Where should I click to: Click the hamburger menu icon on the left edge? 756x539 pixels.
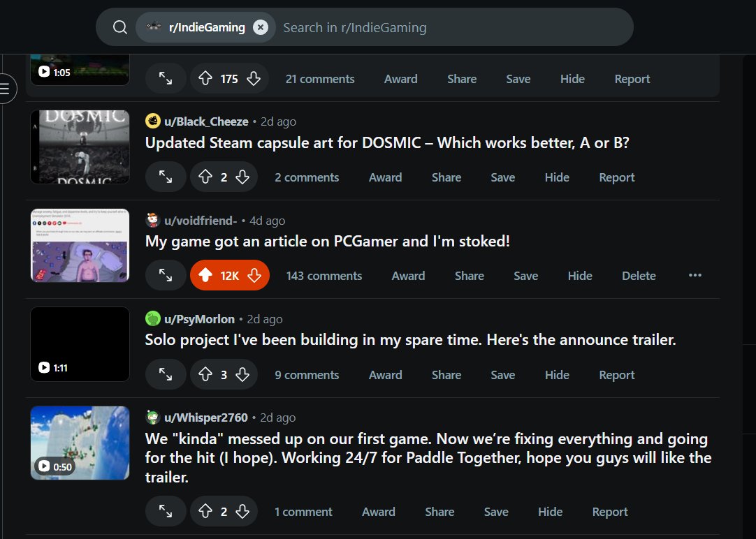coord(4,88)
